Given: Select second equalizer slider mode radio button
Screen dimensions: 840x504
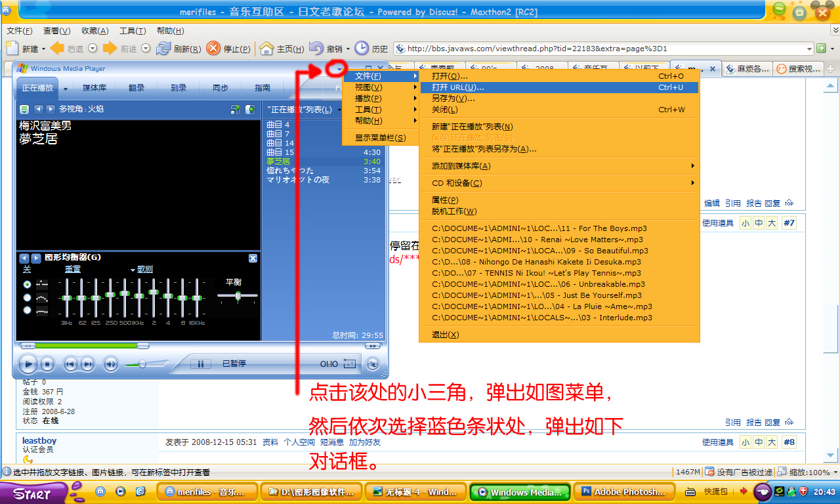Looking at the screenshot, I should click(27, 297).
